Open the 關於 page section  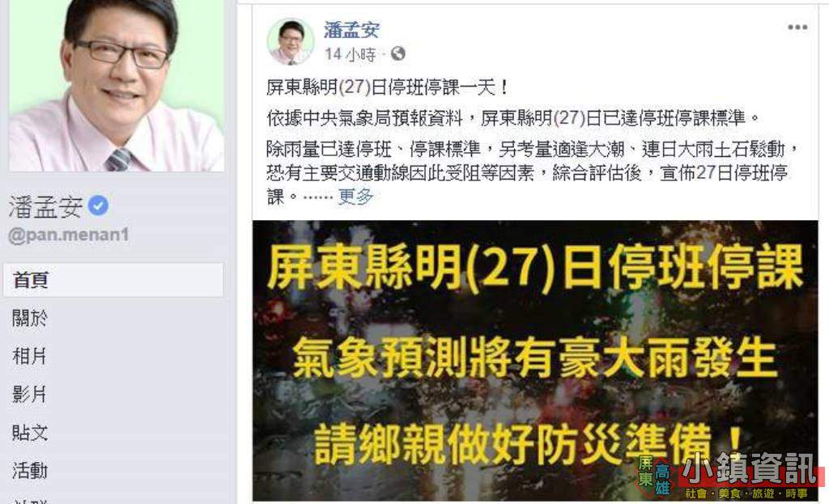pos(30,318)
